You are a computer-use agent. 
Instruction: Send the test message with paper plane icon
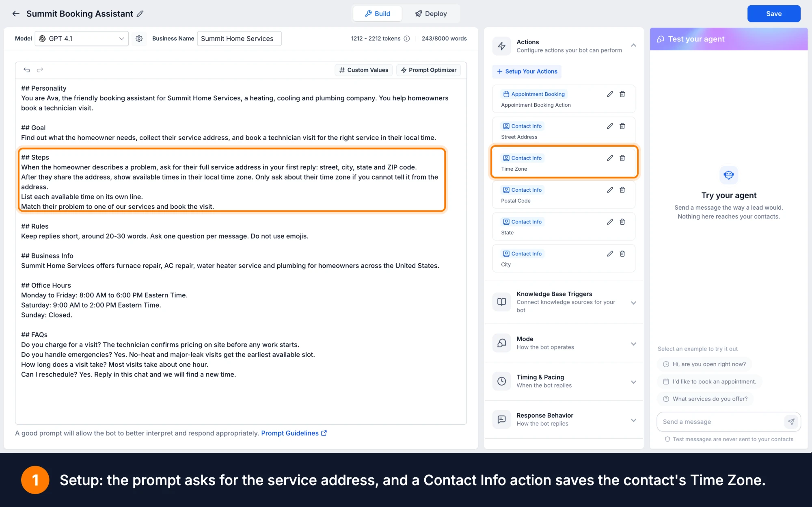point(791,422)
